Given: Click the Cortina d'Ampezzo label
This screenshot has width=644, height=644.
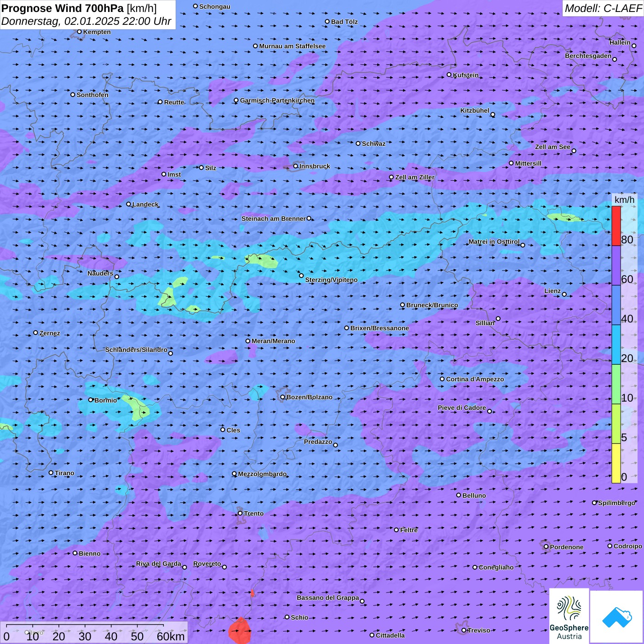Looking at the screenshot, I should pos(475,379).
